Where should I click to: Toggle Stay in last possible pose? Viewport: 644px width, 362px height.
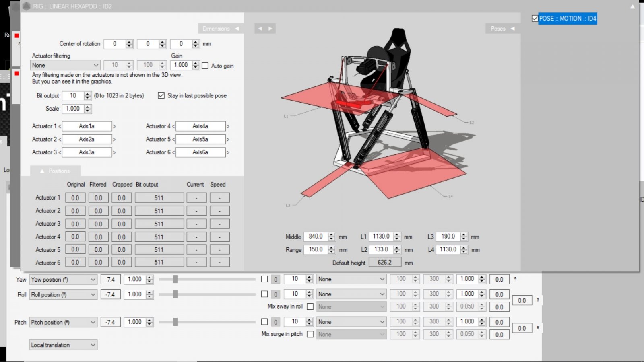[161, 95]
